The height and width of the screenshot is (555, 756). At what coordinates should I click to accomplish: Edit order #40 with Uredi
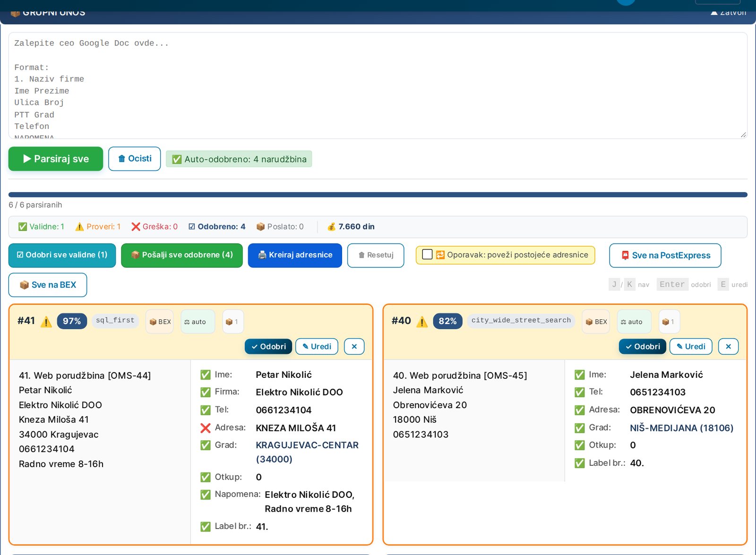pyautogui.click(x=691, y=346)
